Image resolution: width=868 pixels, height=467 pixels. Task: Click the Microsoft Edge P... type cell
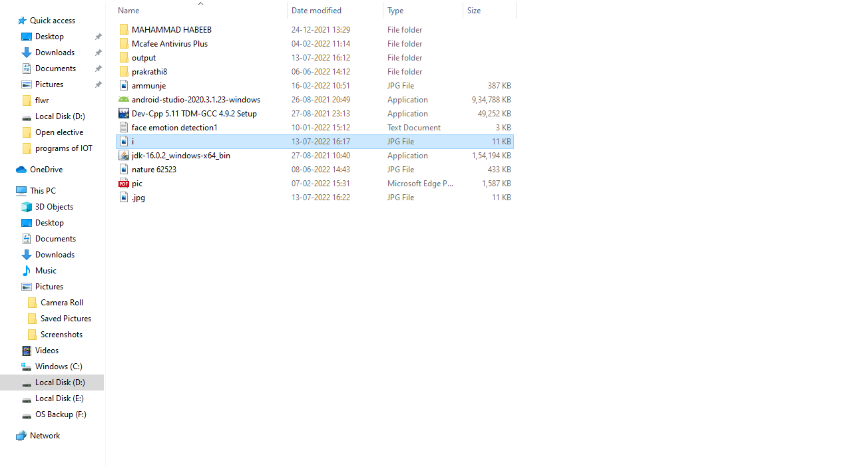pos(420,183)
